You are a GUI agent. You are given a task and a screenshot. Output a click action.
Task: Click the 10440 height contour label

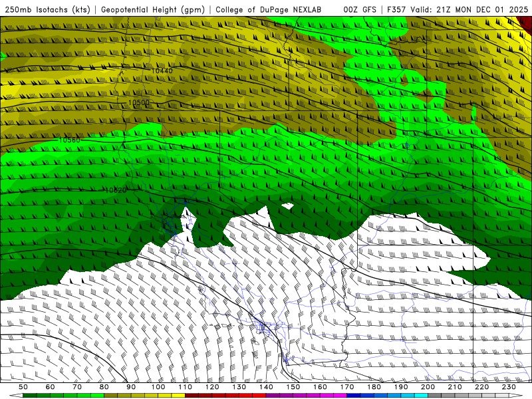pos(162,70)
